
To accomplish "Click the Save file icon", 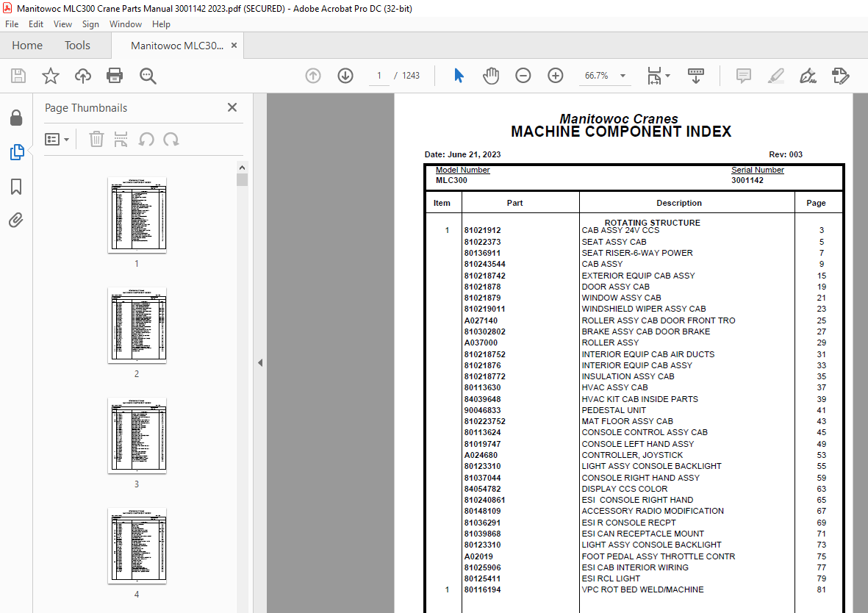I will (18, 75).
